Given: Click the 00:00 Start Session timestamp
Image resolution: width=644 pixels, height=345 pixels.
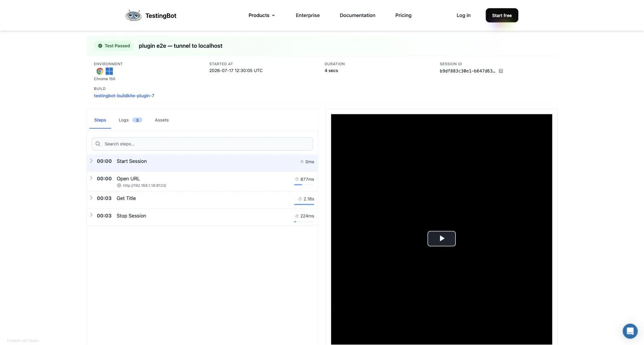Looking at the screenshot, I should point(104,161).
